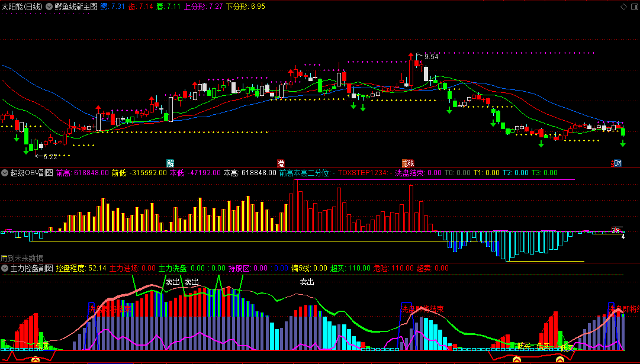Click the 前高本高二分位 label
The image size is (640, 364).
click(x=307, y=173)
